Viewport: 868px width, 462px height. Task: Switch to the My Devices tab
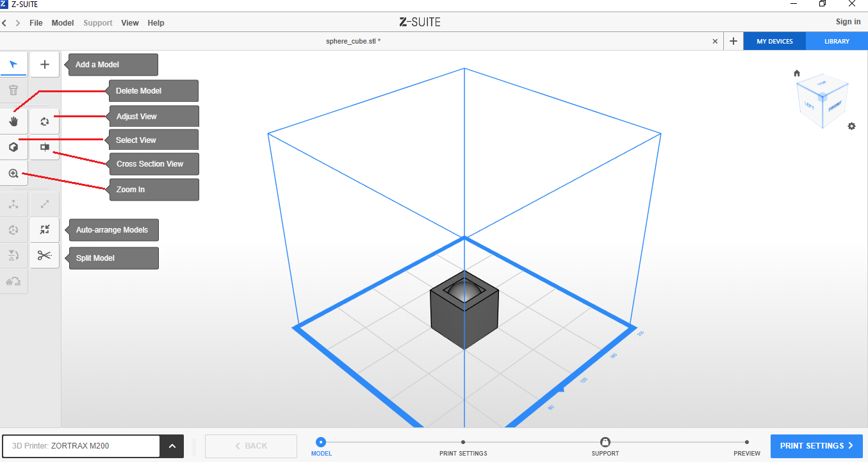pyautogui.click(x=774, y=41)
